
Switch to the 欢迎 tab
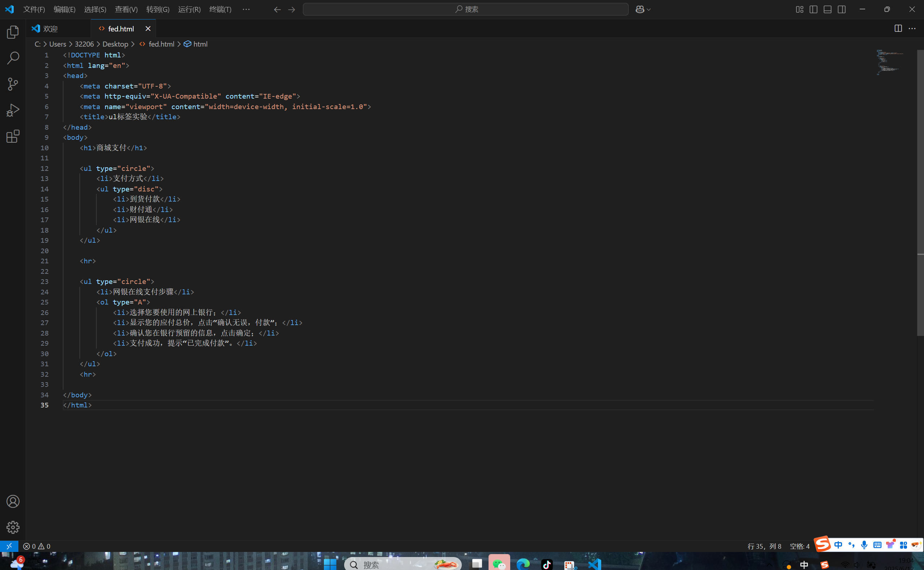(x=50, y=29)
